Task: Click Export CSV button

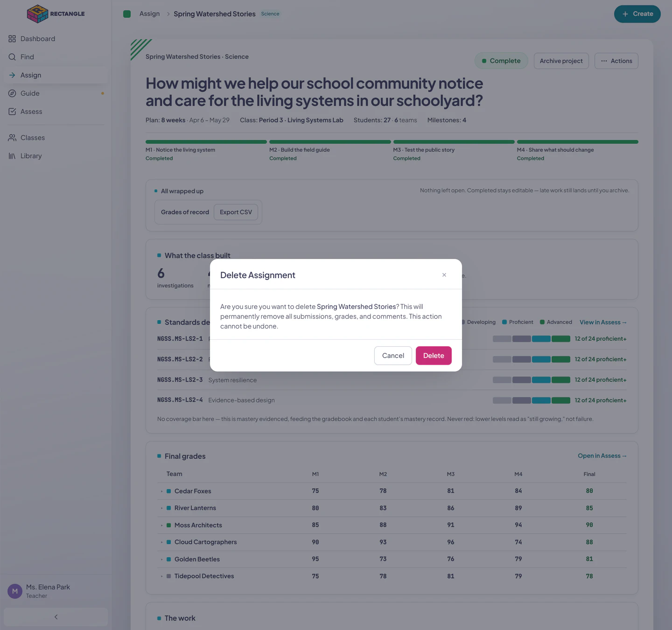Action: click(x=236, y=212)
